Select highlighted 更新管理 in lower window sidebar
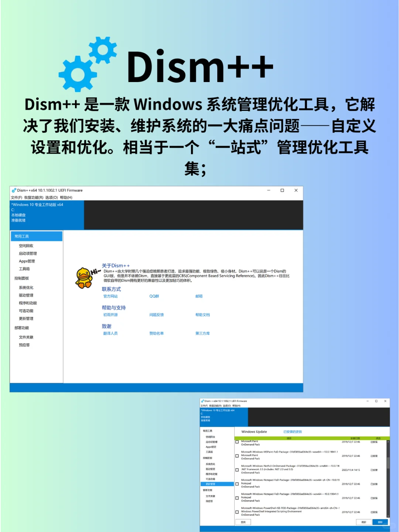 [x=217, y=484]
